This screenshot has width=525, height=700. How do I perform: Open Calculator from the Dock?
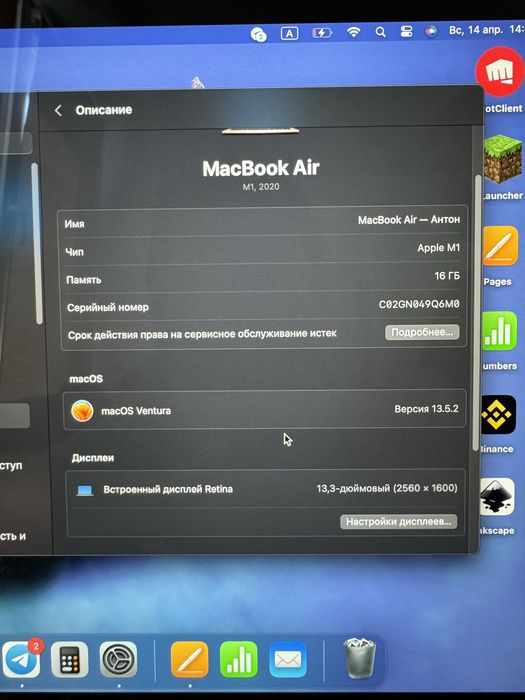click(69, 660)
